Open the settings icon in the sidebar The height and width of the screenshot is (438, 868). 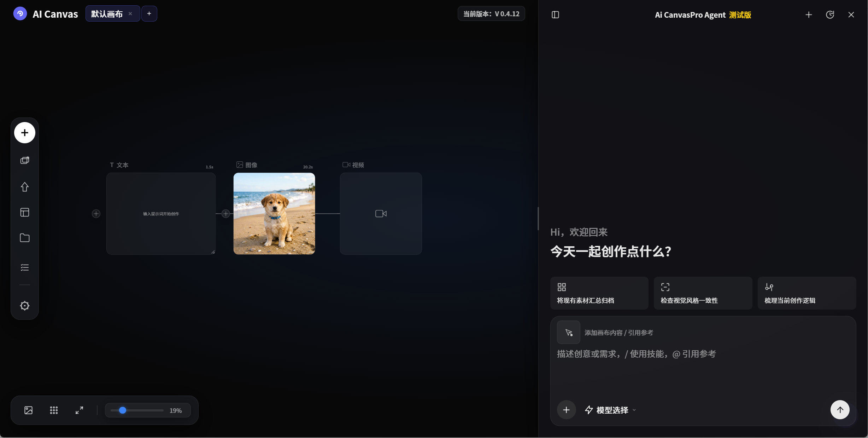pyautogui.click(x=25, y=306)
